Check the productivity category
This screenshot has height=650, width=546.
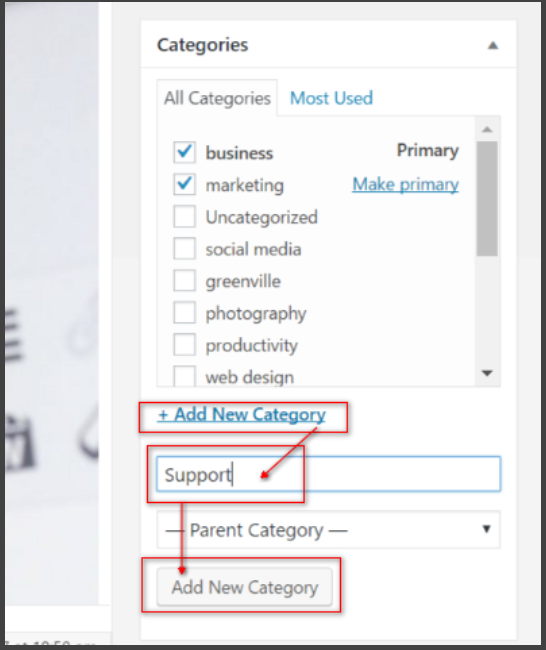click(x=184, y=345)
